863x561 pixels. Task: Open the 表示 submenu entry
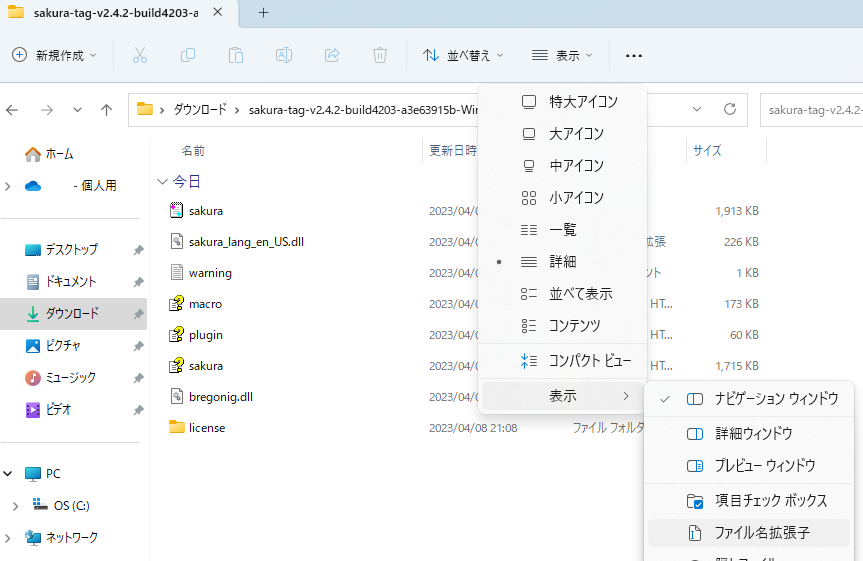(x=562, y=396)
